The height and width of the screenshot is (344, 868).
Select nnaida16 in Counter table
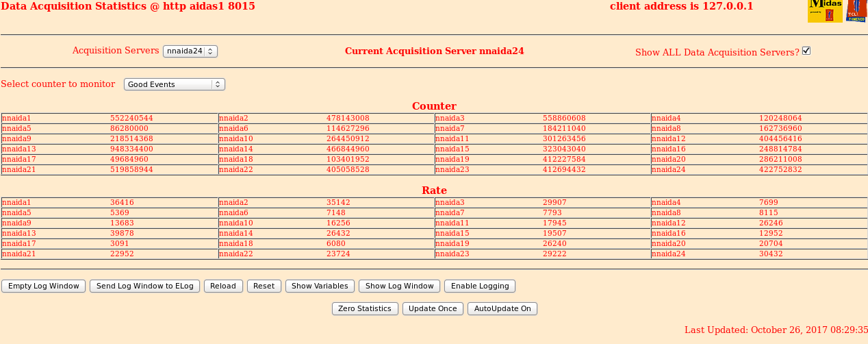click(669, 149)
